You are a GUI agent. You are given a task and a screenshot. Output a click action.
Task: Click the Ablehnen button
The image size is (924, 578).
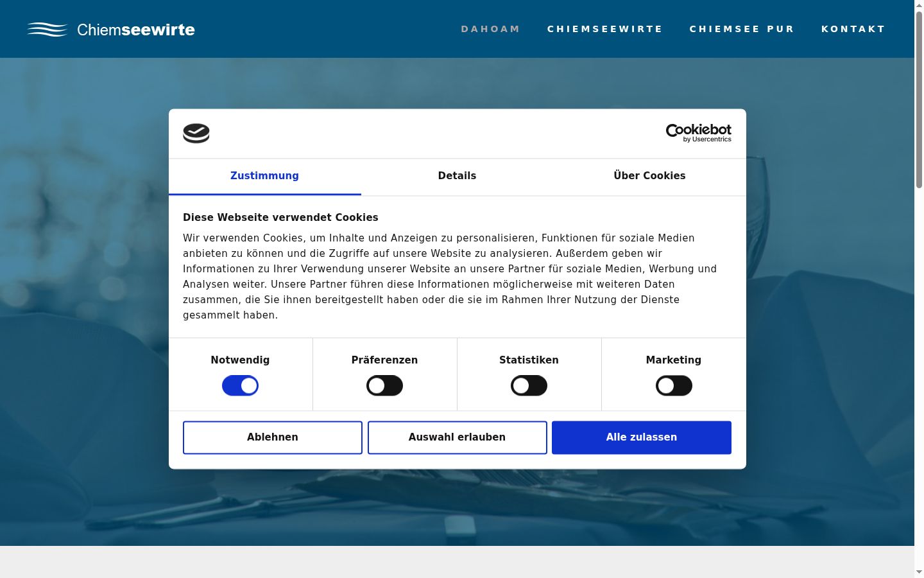273,437
